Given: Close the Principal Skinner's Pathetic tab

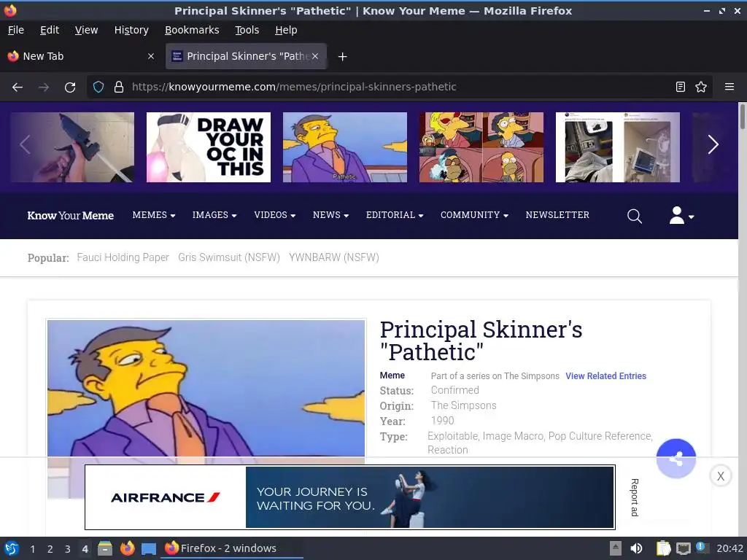Looking at the screenshot, I should pos(315,56).
